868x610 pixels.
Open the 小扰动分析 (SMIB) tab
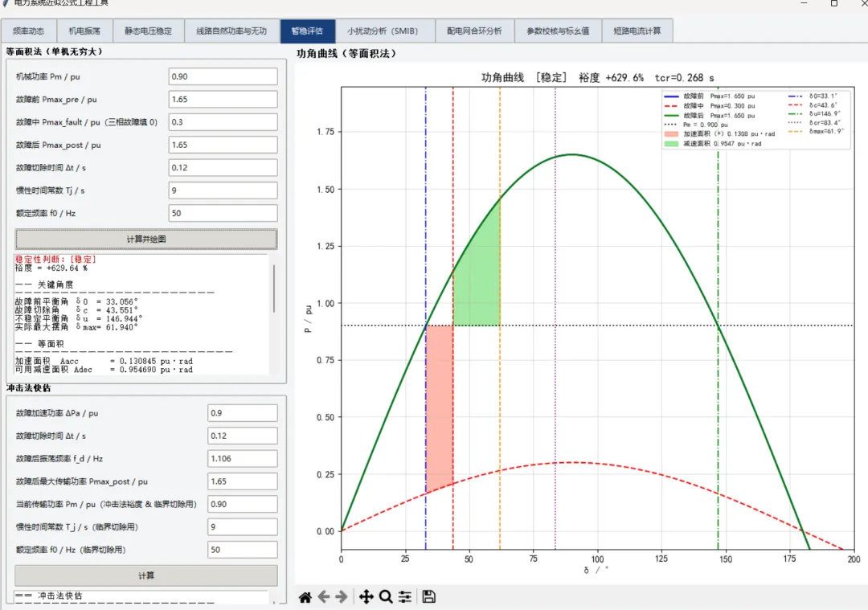click(385, 31)
